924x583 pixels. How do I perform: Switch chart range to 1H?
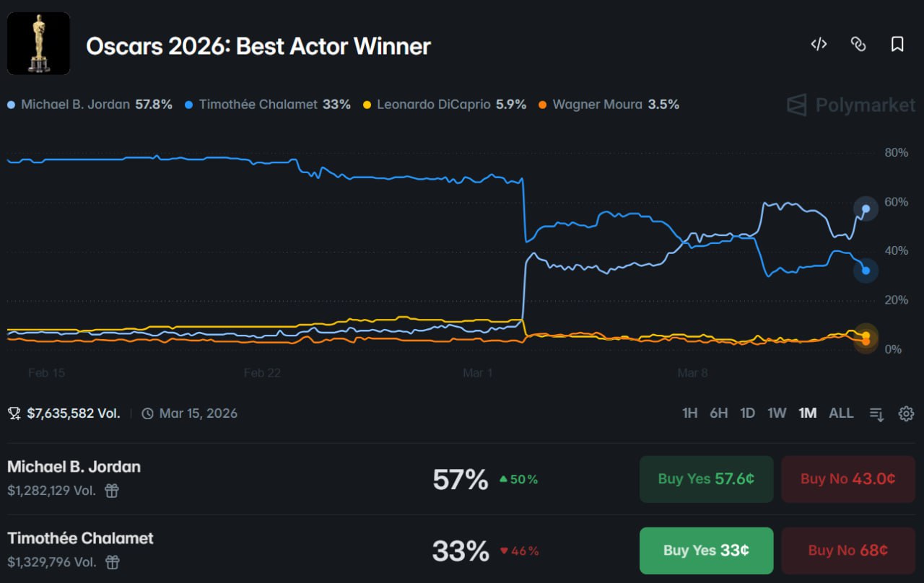tap(689, 413)
